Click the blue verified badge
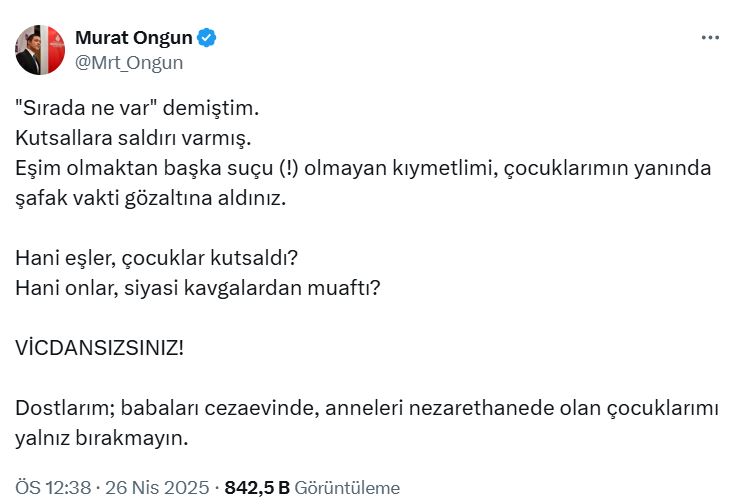Screen dimensions: 738x504 [x=206, y=38]
